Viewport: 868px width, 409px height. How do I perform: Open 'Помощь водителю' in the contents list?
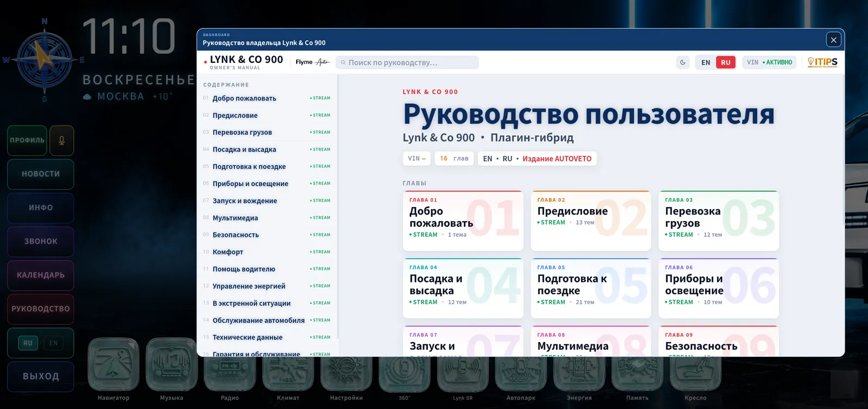pos(267,269)
